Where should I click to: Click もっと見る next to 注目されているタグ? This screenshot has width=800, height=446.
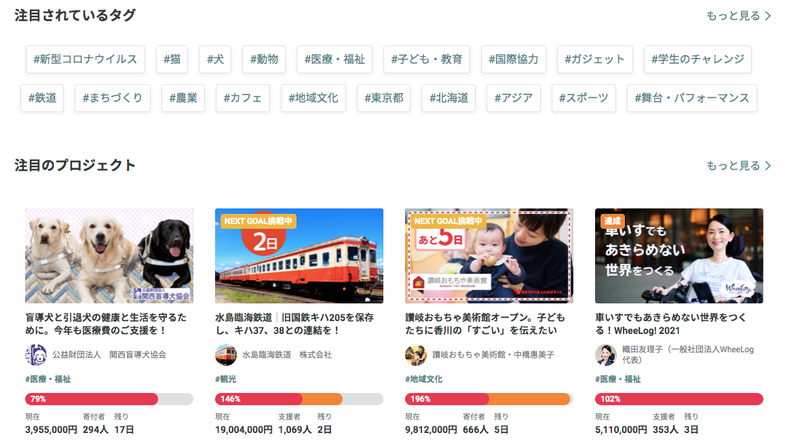[738, 16]
